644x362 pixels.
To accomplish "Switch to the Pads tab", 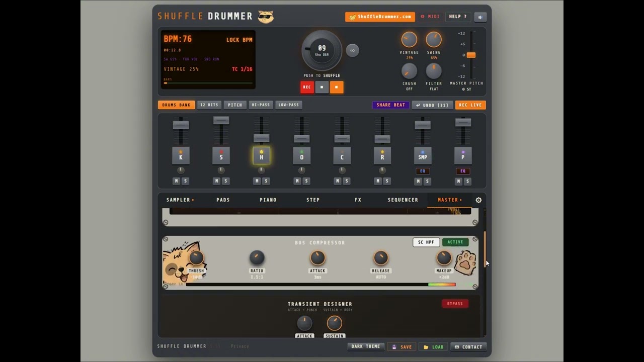I will (x=223, y=200).
